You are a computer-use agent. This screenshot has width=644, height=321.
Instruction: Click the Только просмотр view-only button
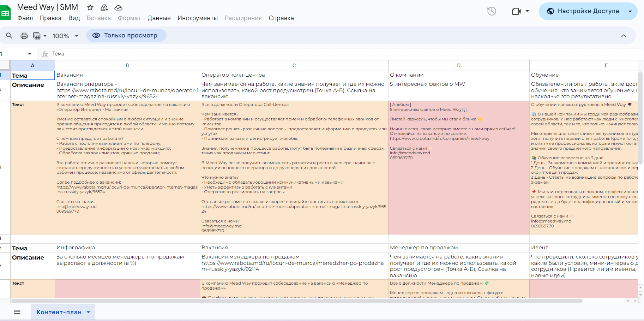pos(126,35)
